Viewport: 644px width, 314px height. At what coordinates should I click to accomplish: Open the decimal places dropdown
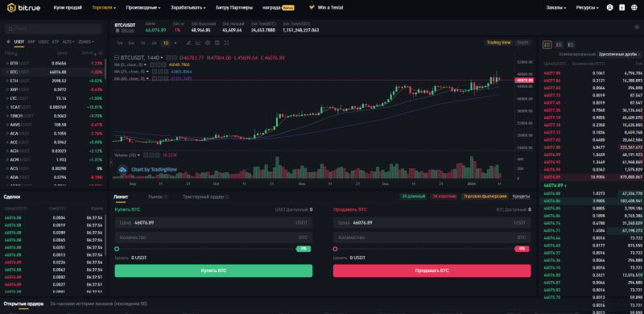pos(619,54)
